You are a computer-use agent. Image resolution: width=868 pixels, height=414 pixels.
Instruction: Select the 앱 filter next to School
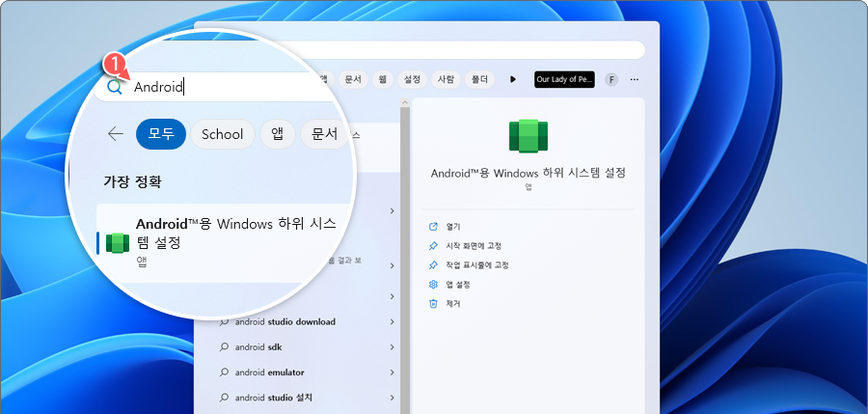278,134
